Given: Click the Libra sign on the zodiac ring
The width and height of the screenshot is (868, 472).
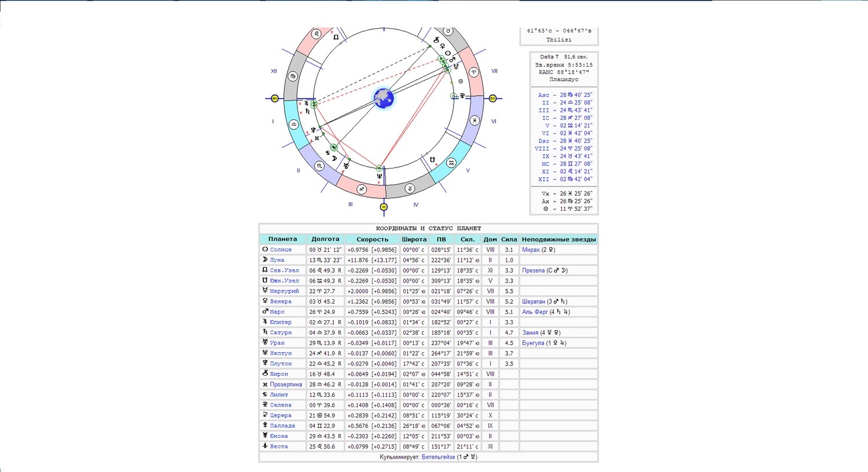Looking at the screenshot, I should click(x=294, y=125).
